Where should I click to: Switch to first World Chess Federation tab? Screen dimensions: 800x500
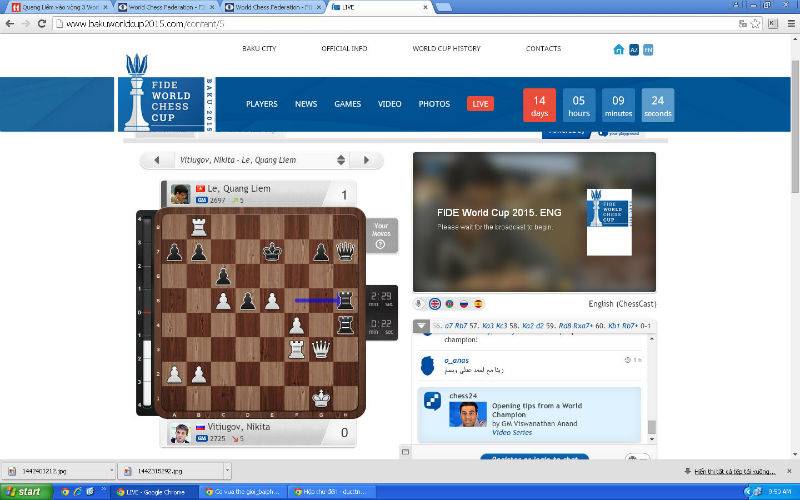tap(167, 7)
